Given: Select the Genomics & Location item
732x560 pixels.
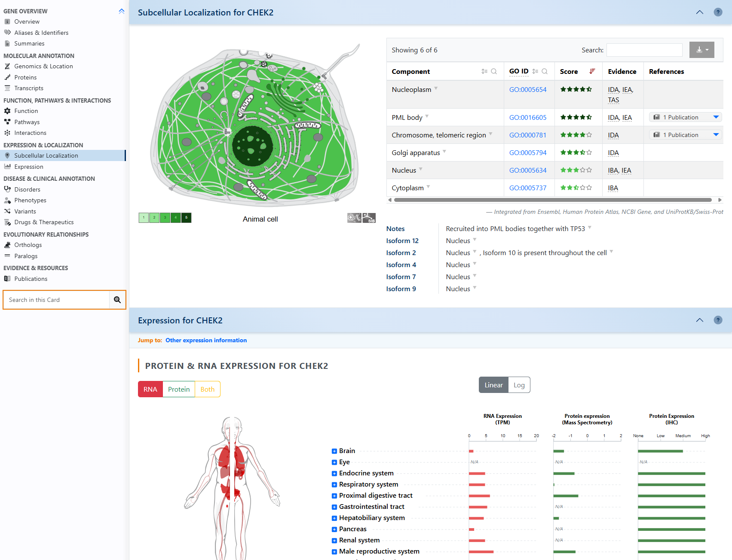Looking at the screenshot, I should pyautogui.click(x=43, y=66).
